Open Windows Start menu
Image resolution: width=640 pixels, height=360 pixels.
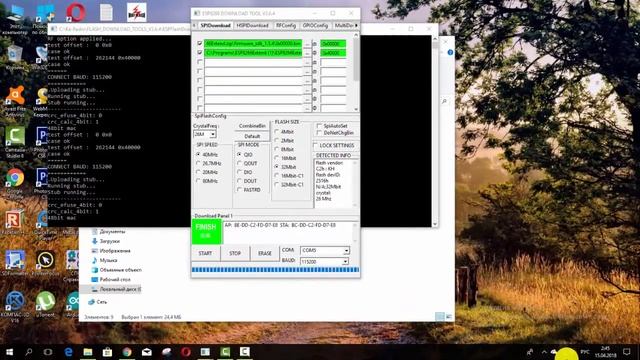pos(9,352)
